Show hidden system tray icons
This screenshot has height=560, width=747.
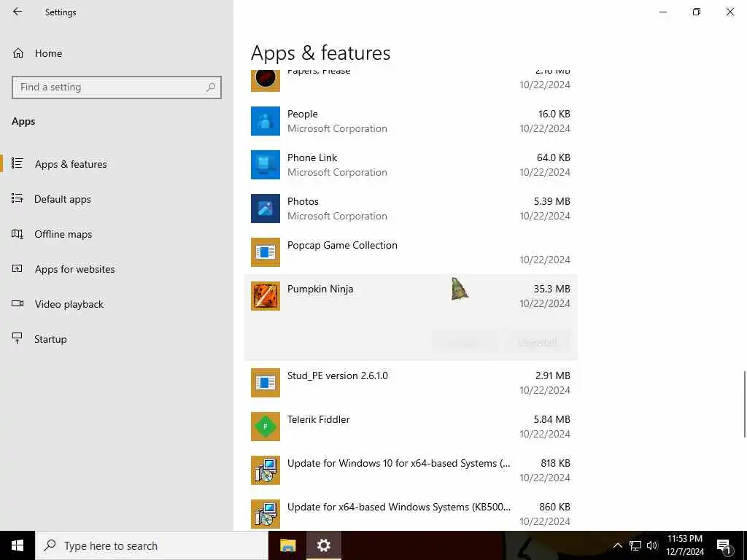tap(617, 545)
